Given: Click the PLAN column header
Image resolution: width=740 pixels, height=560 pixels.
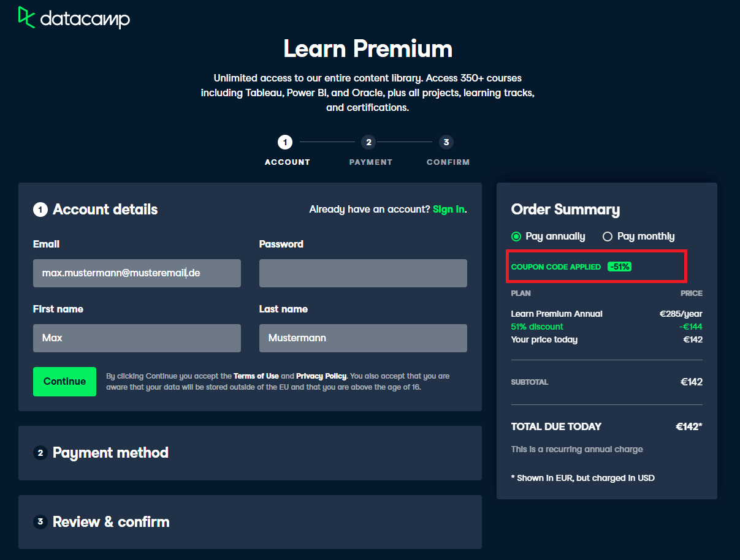Looking at the screenshot, I should coord(521,293).
